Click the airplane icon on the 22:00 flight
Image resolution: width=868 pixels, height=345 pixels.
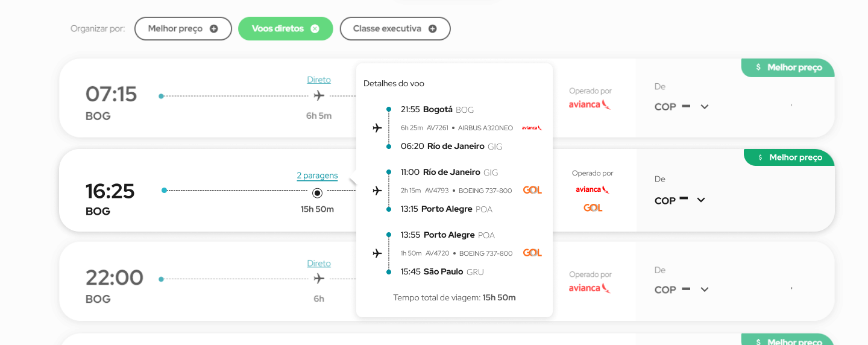[x=319, y=279]
